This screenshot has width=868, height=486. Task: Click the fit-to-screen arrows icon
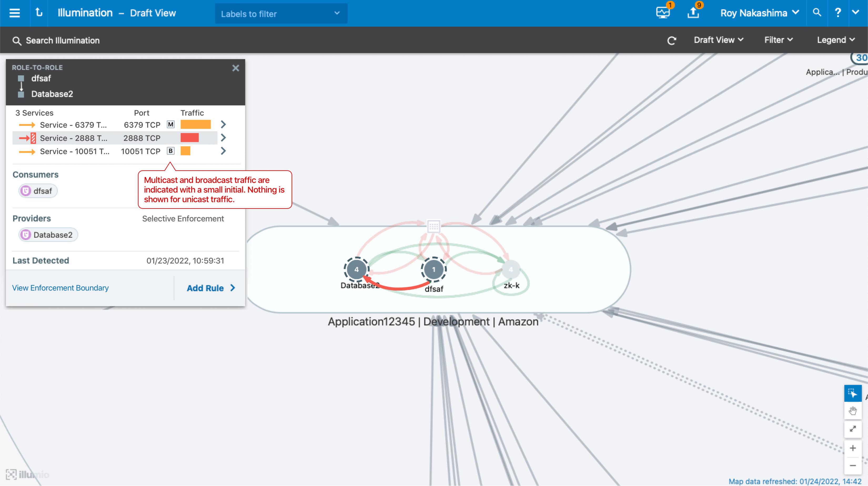852,429
